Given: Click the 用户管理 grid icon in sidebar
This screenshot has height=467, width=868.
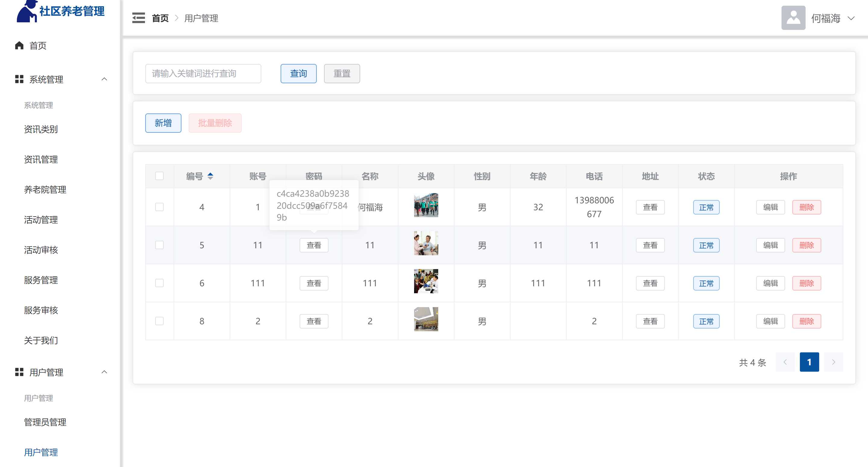Looking at the screenshot, I should tap(19, 372).
